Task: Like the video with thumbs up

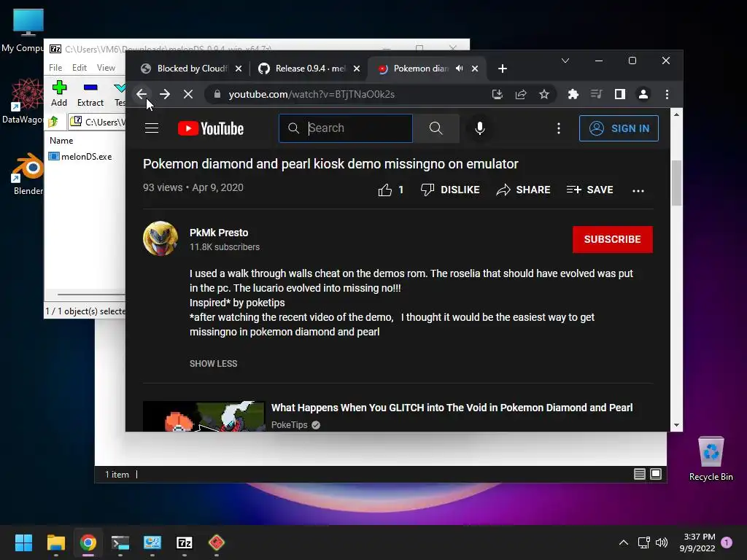Action: pos(385,190)
